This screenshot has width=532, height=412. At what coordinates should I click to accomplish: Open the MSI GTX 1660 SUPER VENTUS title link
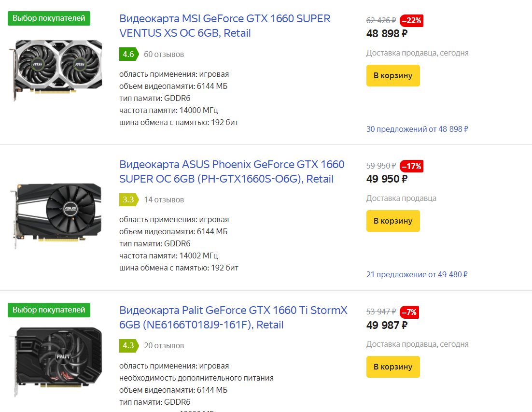224,26
